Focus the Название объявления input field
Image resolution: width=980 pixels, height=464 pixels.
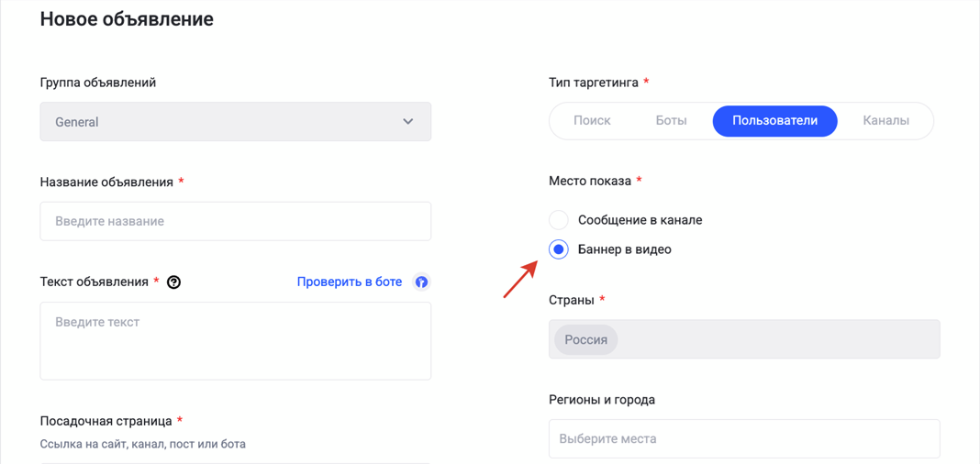click(236, 221)
